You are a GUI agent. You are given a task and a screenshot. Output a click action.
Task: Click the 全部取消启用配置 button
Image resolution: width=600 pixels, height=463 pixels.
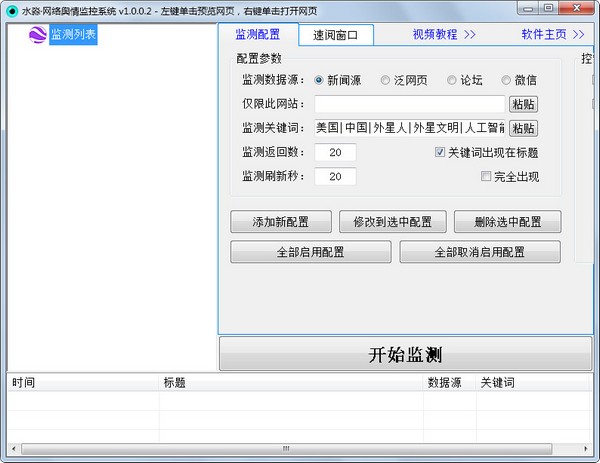point(479,252)
